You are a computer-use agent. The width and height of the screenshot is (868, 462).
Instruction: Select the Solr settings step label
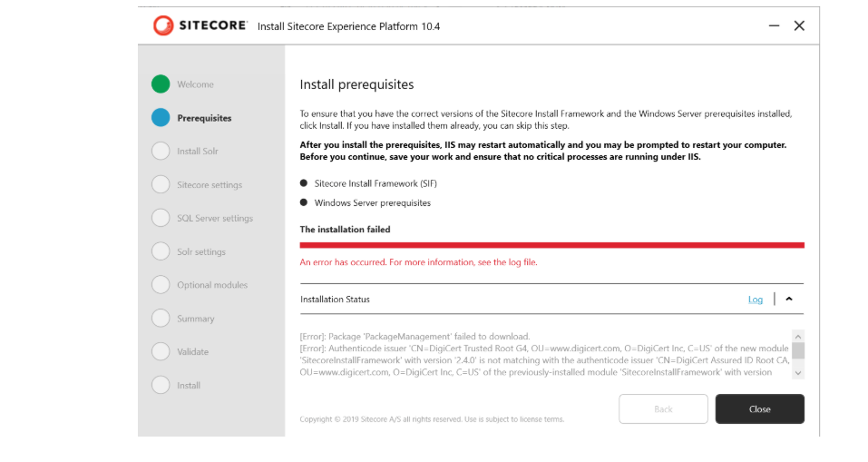(201, 252)
